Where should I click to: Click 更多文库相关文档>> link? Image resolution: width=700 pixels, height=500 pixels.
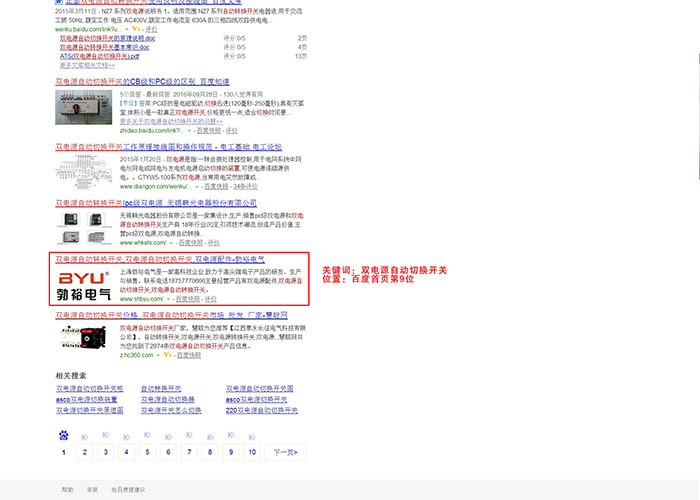click(x=87, y=65)
